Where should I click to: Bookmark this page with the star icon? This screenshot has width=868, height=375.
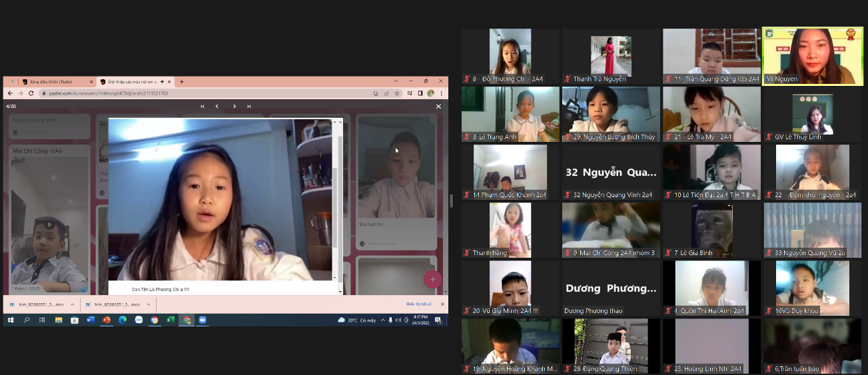tap(397, 93)
